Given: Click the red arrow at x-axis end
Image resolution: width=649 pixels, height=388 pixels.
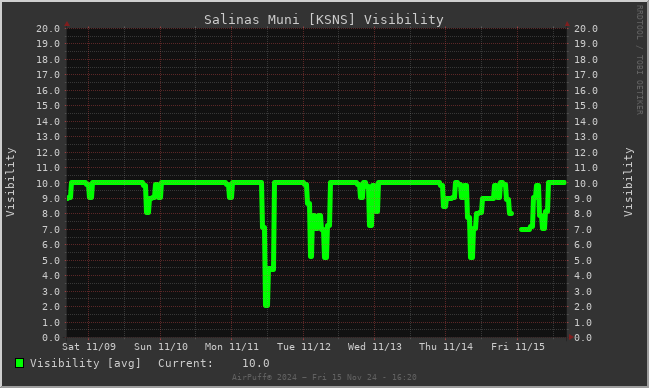Looking at the screenshot, I should point(571,337).
